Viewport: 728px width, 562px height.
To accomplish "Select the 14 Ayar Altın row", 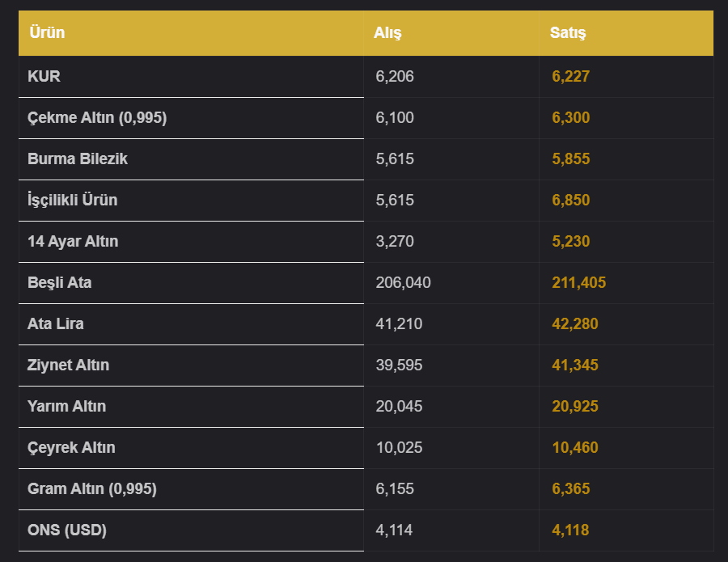I will pos(366,242).
